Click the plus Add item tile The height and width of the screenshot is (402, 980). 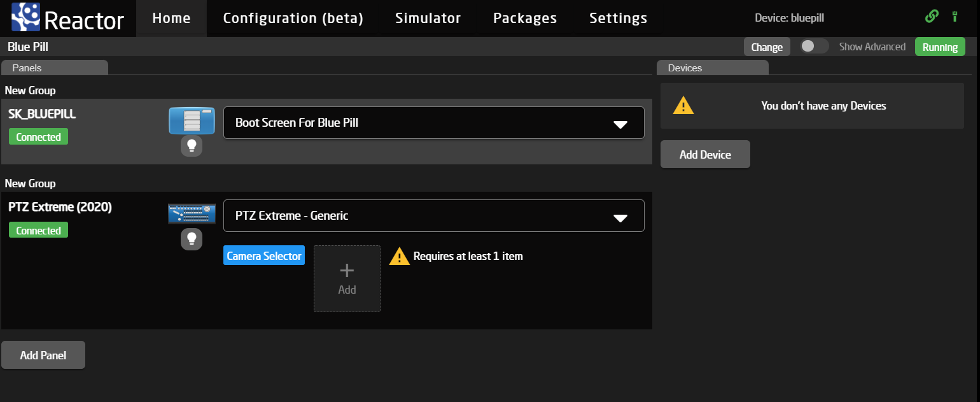pyautogui.click(x=347, y=278)
